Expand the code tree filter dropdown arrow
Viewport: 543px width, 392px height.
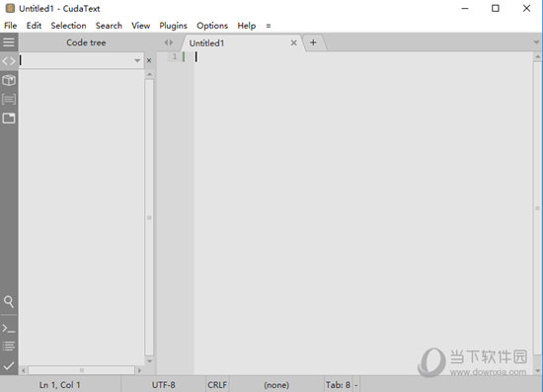[x=137, y=60]
